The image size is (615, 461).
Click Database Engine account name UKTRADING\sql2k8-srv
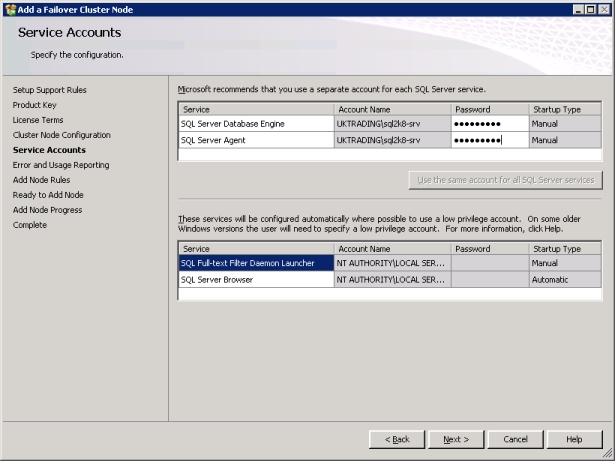pos(393,124)
